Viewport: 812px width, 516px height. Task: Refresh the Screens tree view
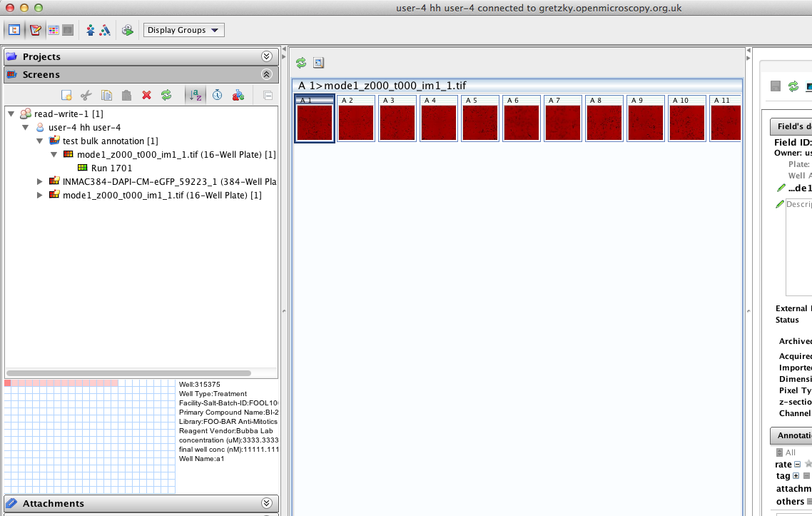tap(166, 95)
